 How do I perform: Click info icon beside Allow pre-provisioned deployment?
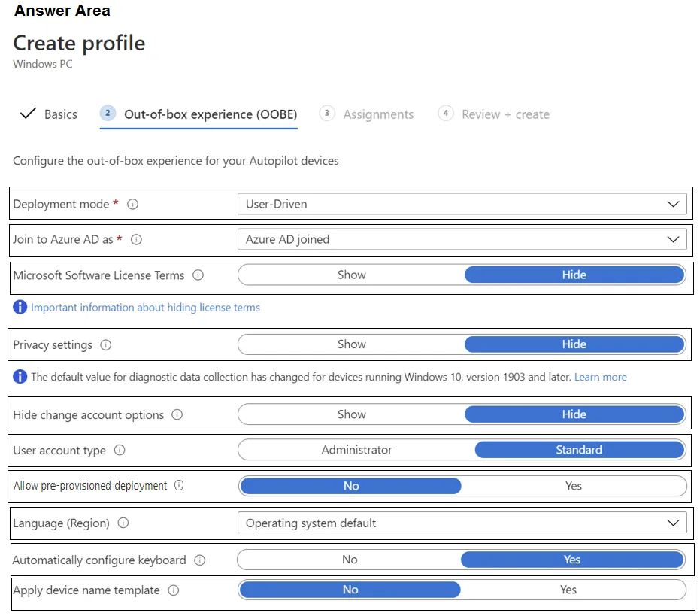(179, 485)
